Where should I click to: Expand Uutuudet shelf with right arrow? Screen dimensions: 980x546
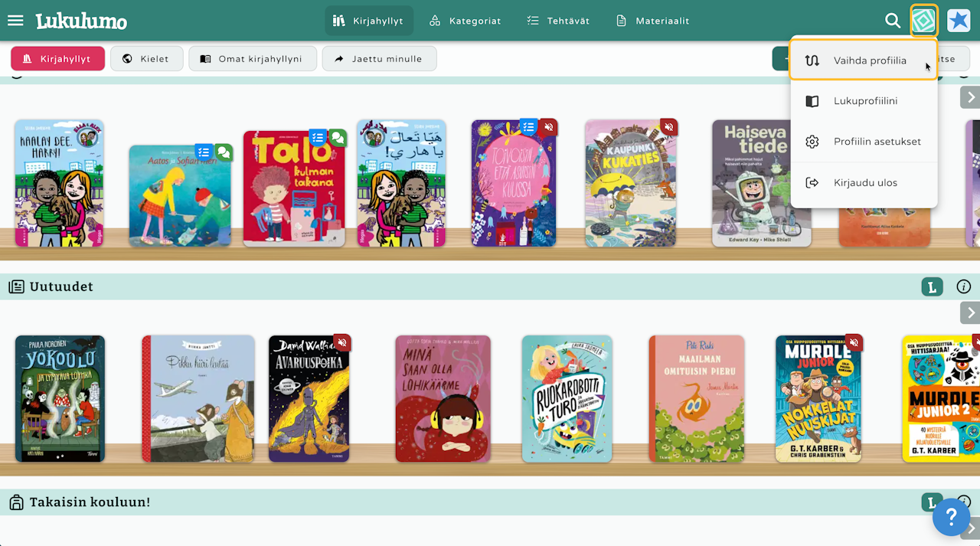pyautogui.click(x=971, y=312)
